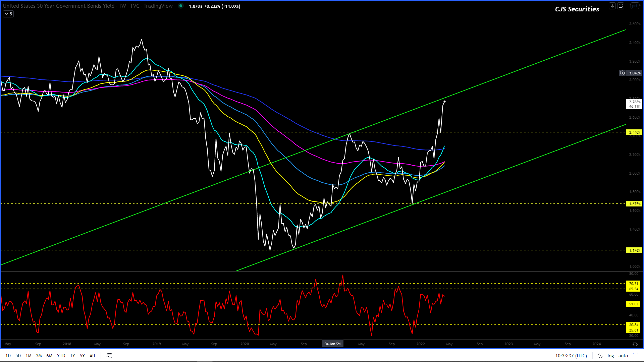Switch the chart to 1D range

(x=8, y=356)
